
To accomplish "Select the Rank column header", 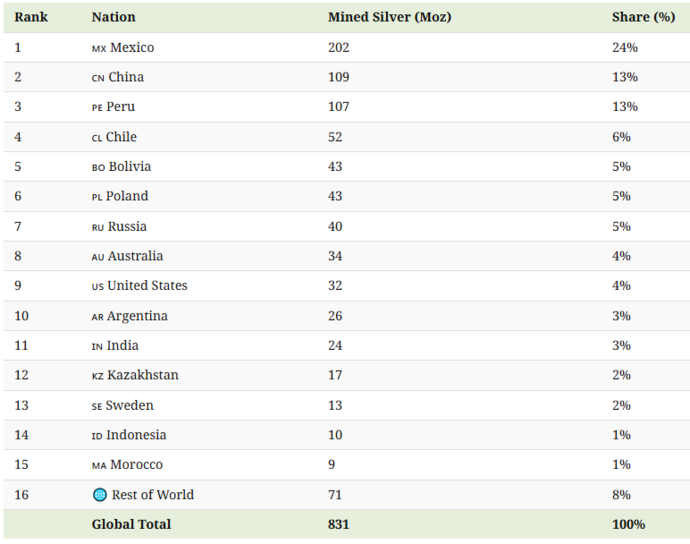I will coord(31,17).
